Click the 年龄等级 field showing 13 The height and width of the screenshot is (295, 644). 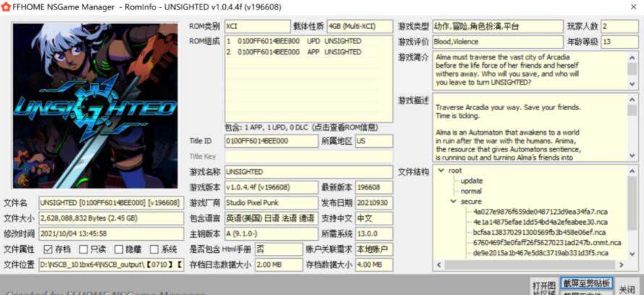click(620, 41)
